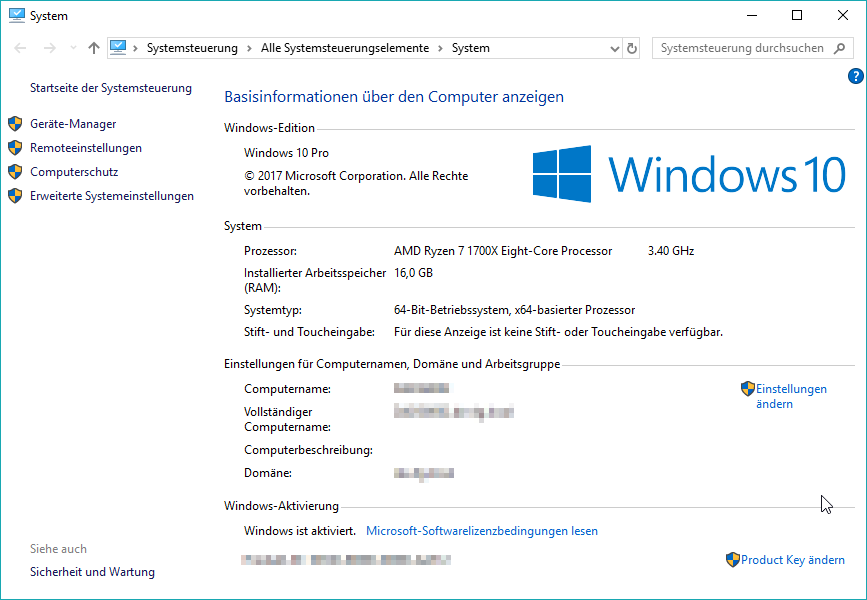Click the 'Systemtyp:' label
Viewport: 867px width, 600px height.
(x=273, y=310)
